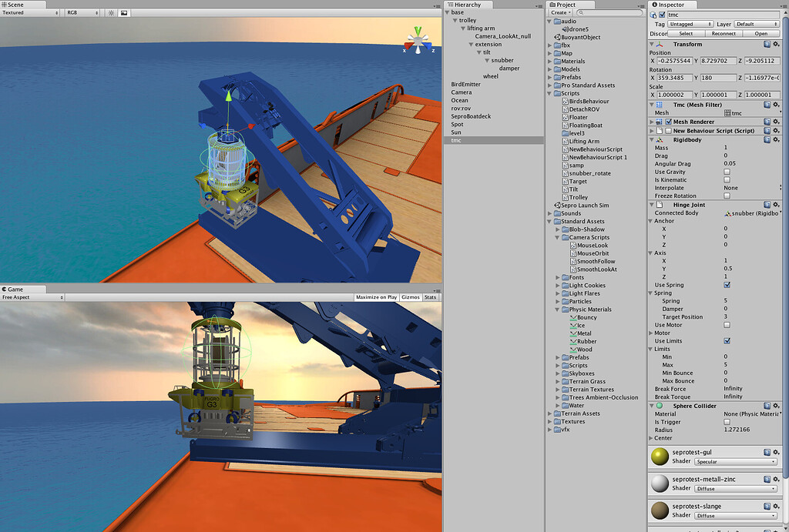Open the Rigidbody settings gear icon
The height and width of the screenshot is (532, 789).
[x=777, y=140]
